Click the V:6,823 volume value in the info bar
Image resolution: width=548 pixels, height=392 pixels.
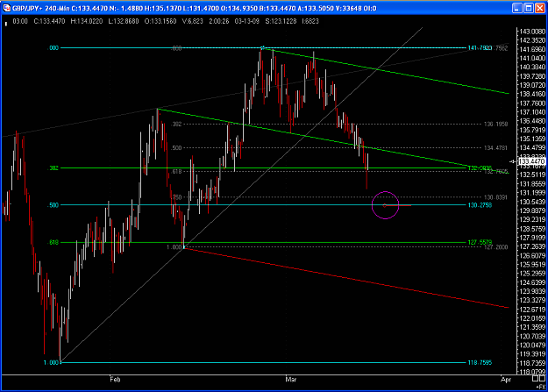193,21
